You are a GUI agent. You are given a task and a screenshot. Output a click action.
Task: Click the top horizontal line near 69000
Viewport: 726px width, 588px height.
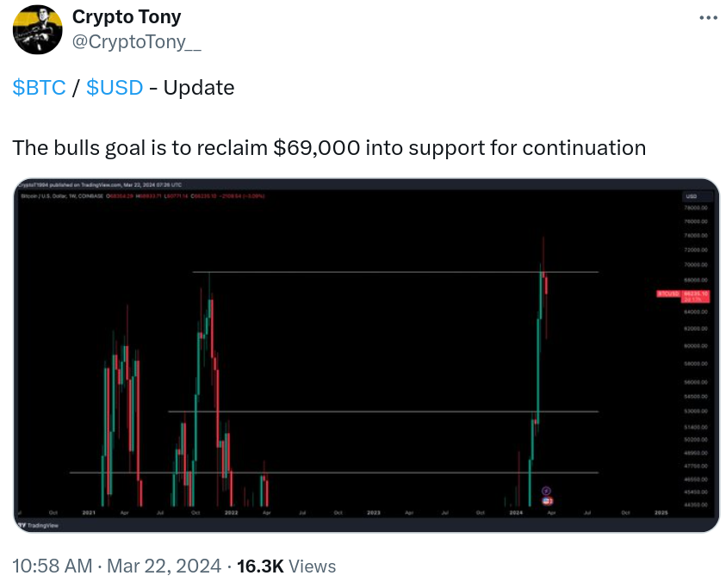(395, 272)
